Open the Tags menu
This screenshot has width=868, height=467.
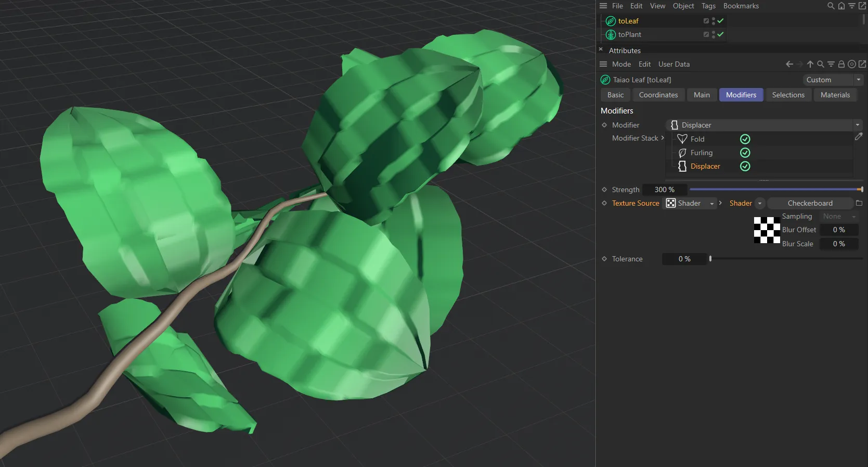[708, 6]
